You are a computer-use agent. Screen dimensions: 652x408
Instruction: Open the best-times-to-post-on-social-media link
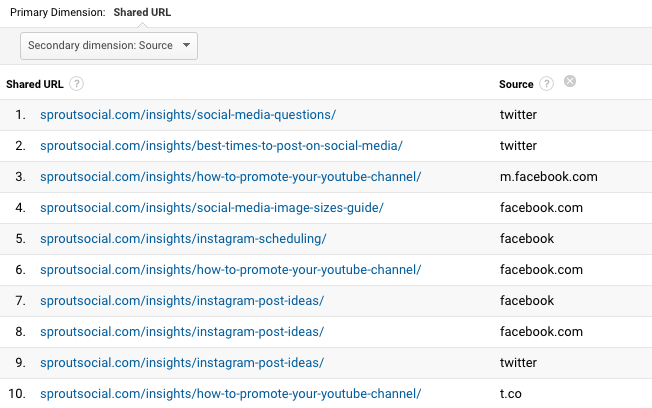(x=221, y=146)
